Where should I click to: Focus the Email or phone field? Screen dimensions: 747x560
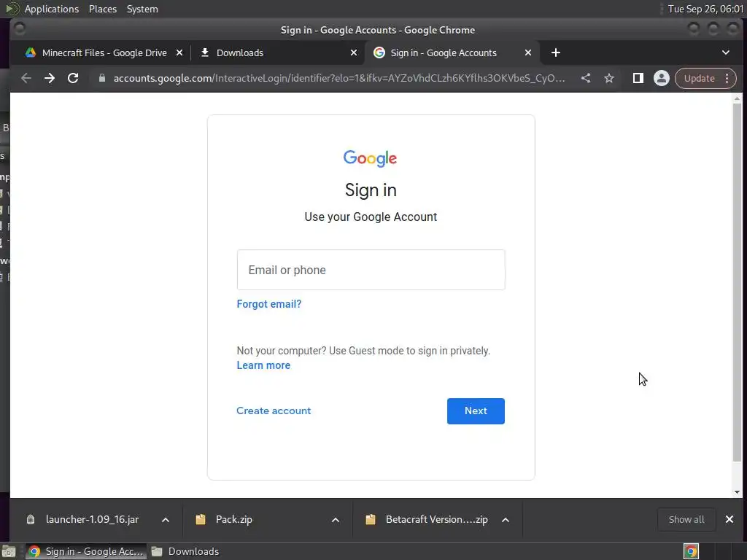click(x=371, y=270)
